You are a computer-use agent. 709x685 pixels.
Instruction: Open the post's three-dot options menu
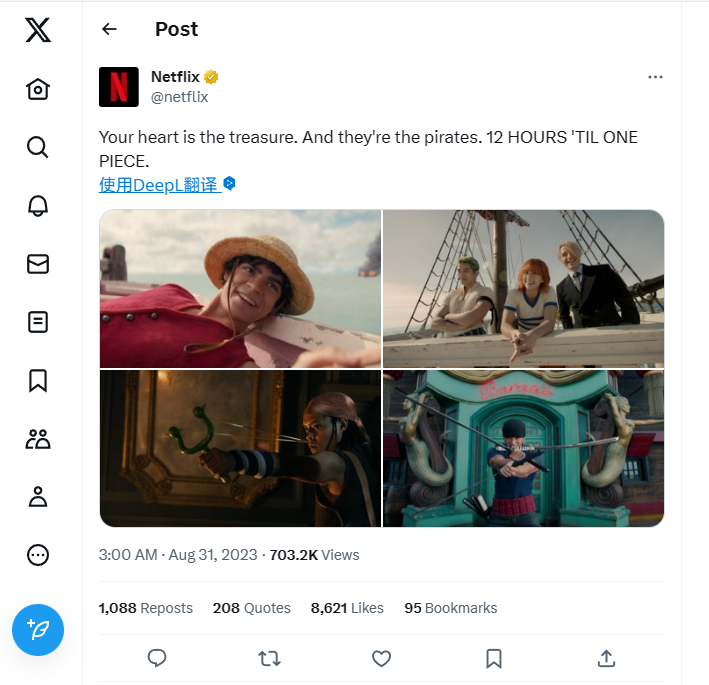[x=655, y=77]
